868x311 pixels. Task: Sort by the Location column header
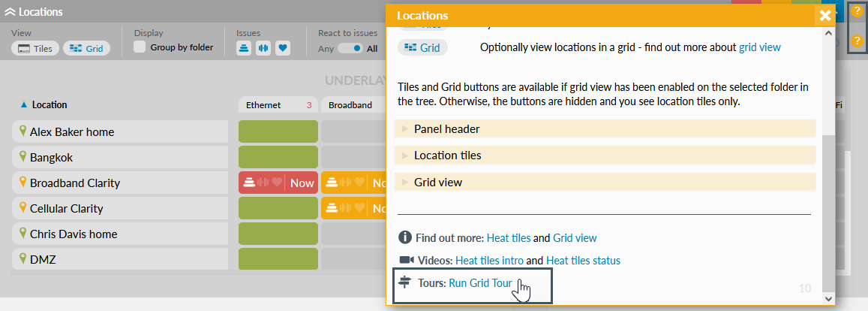[x=49, y=105]
